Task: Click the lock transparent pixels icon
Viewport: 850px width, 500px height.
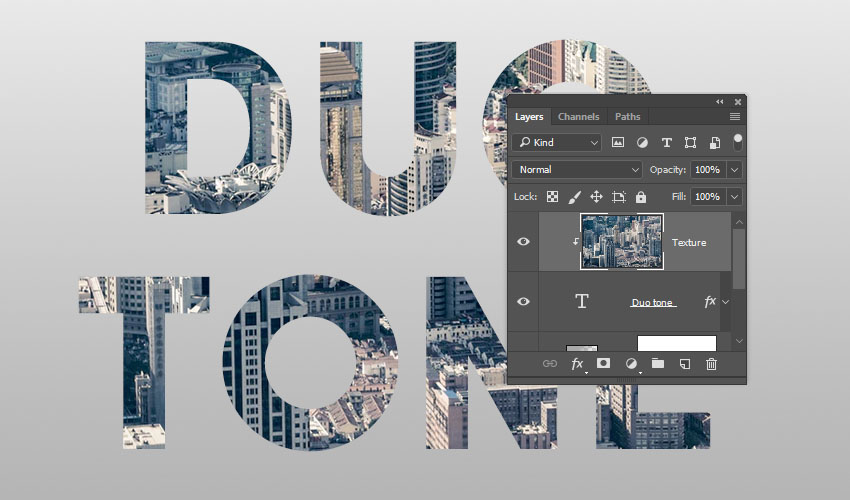Action: tap(552, 197)
